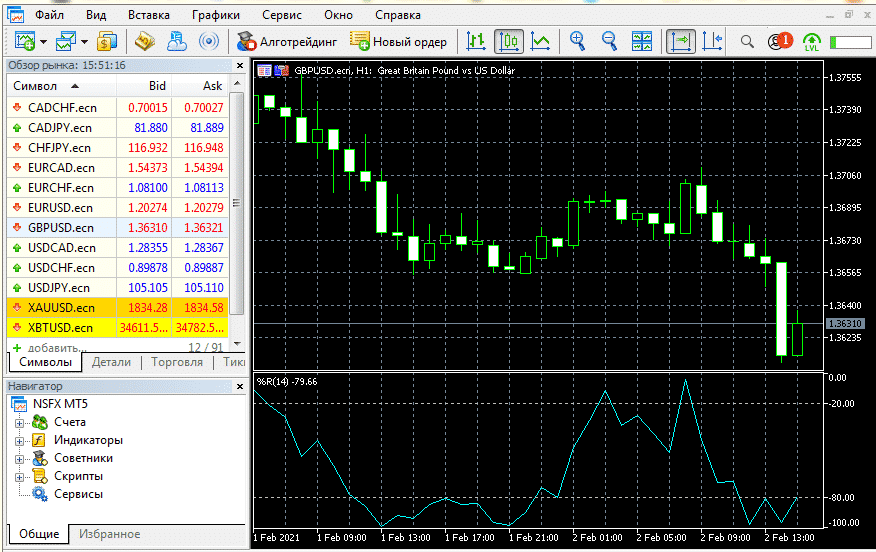876x552 pixels.
Task: Expand the Скрипты tree node
Action: pos(19,477)
